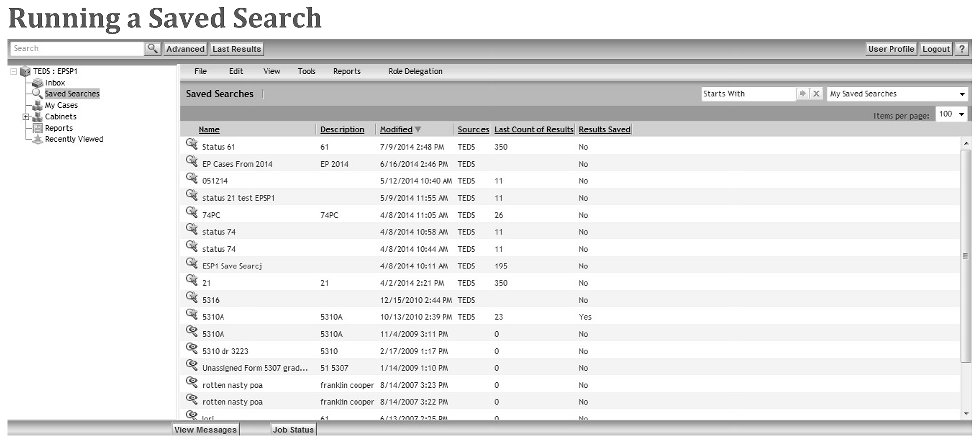
Task: Open the Role Delegation menu
Action: pos(415,71)
